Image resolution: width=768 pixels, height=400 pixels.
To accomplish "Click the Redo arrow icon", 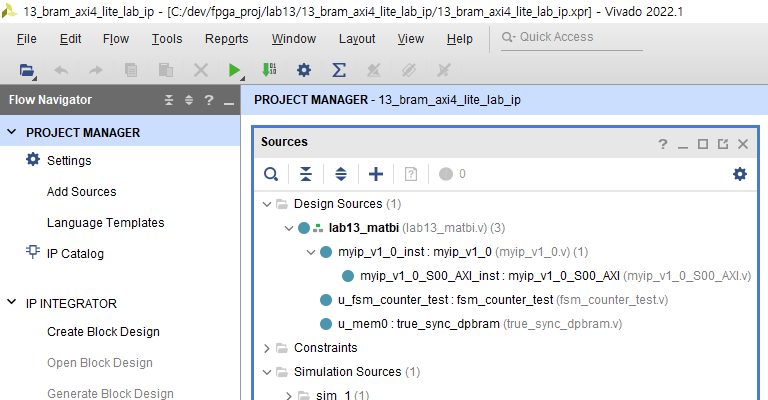I will pos(96,71).
